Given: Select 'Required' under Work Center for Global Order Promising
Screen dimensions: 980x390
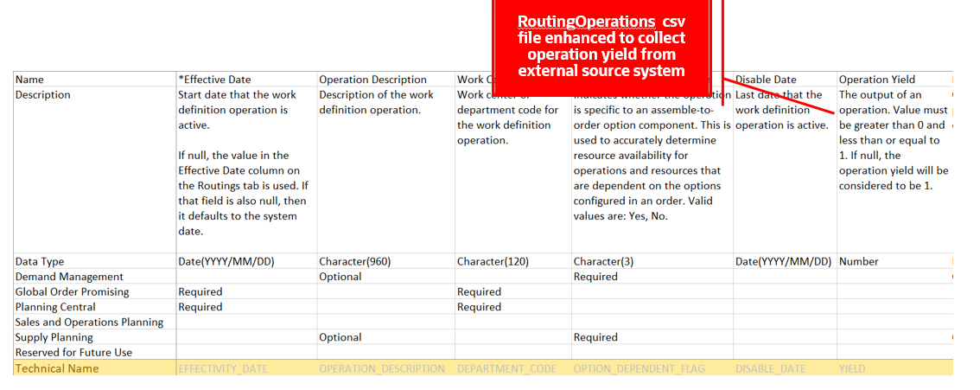Looking at the screenshot, I should pyautogui.click(x=513, y=292).
